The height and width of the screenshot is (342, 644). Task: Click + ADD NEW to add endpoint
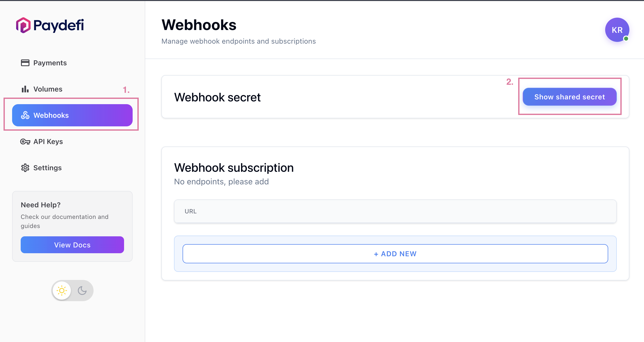tap(395, 253)
